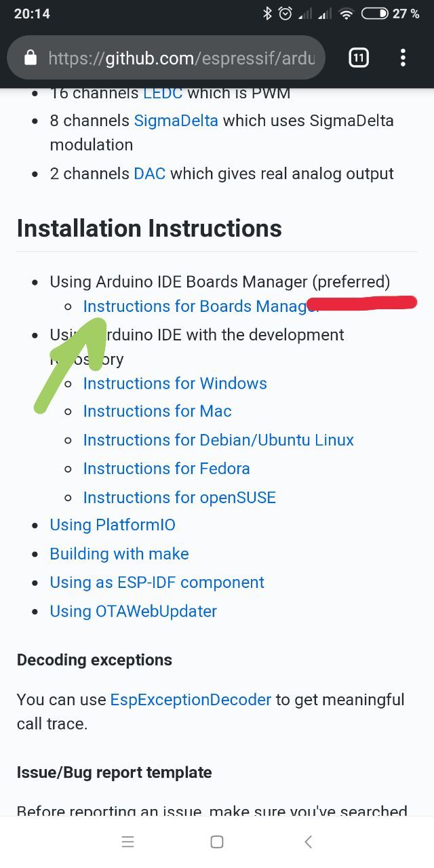Open Instructions for Mac link
Image resolution: width=434 pixels, height=868 pixels.
[157, 412]
